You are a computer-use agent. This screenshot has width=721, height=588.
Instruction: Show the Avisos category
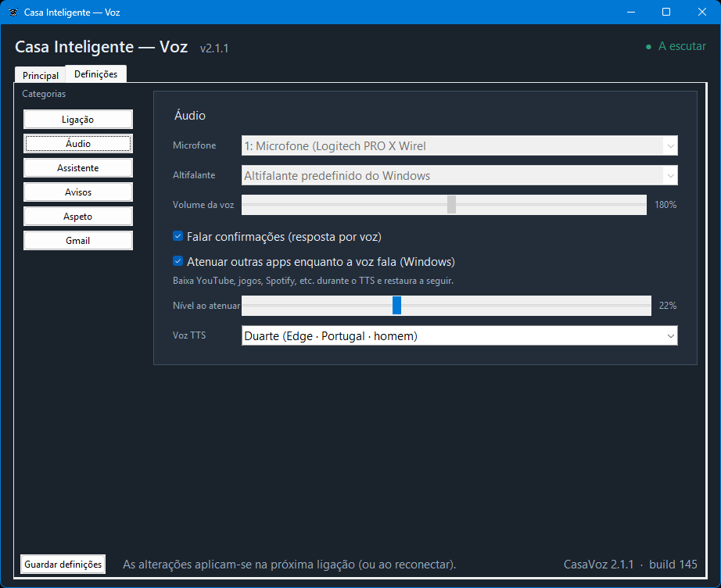[x=78, y=192]
